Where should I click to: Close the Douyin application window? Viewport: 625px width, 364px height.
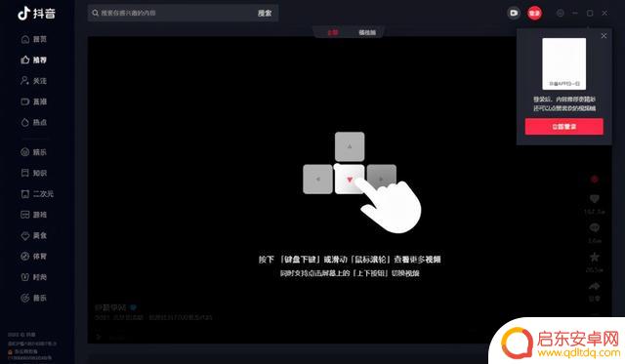[x=604, y=13]
